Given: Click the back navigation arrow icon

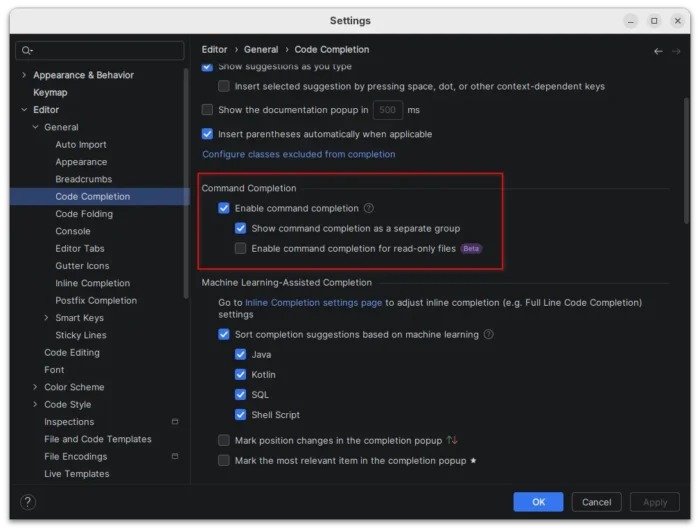Looking at the screenshot, I should click(x=658, y=50).
